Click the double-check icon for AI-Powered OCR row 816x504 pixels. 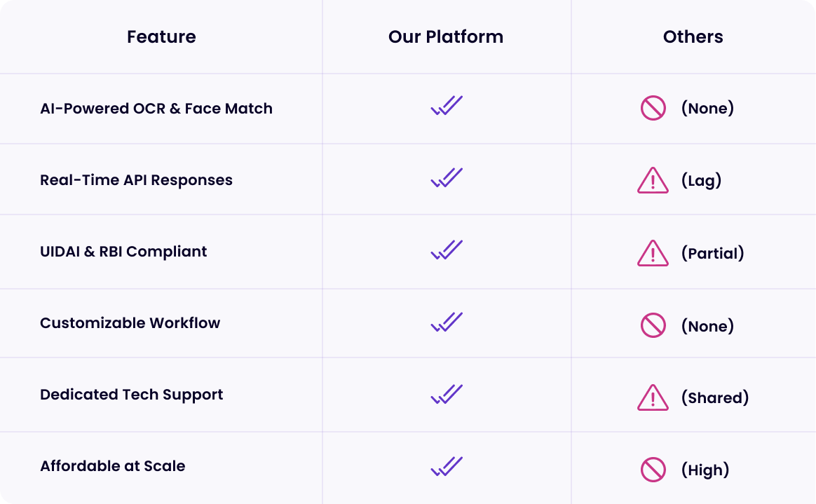point(447,106)
